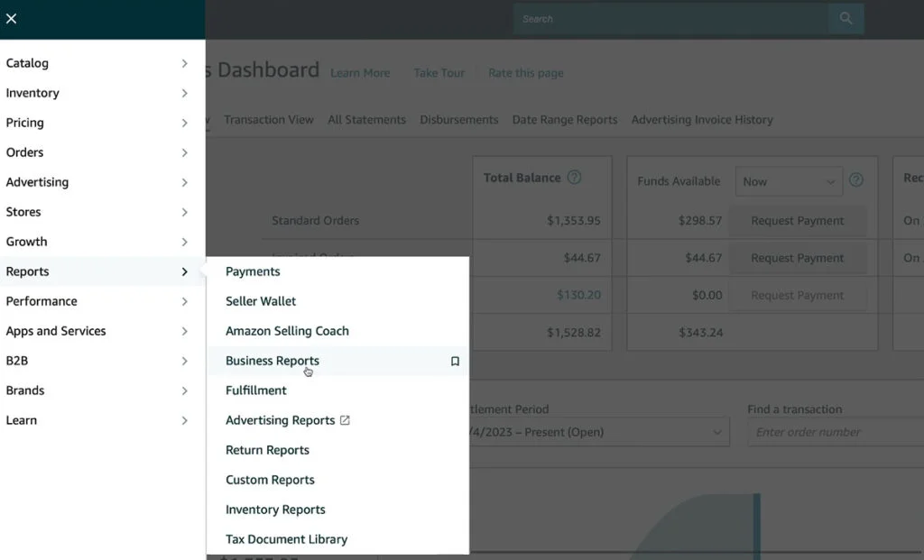Click the bookmark icon next to Business Reports
This screenshot has width=924, height=560.
[455, 361]
